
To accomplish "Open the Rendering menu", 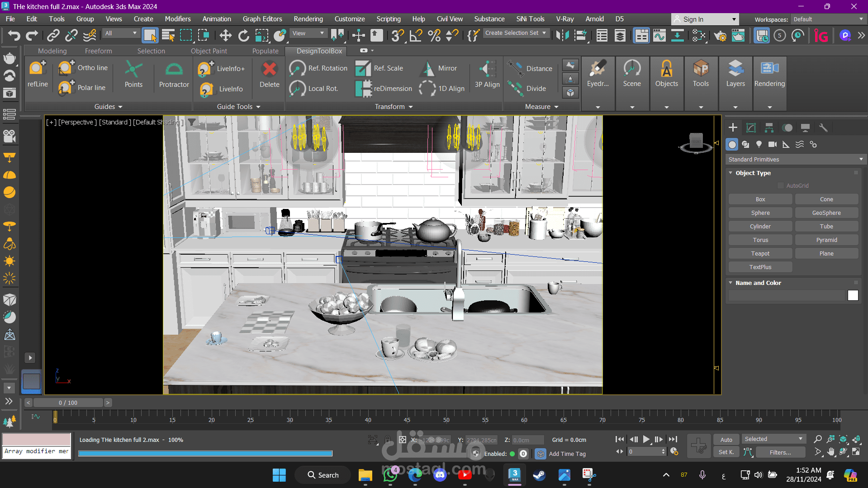I will [x=308, y=19].
